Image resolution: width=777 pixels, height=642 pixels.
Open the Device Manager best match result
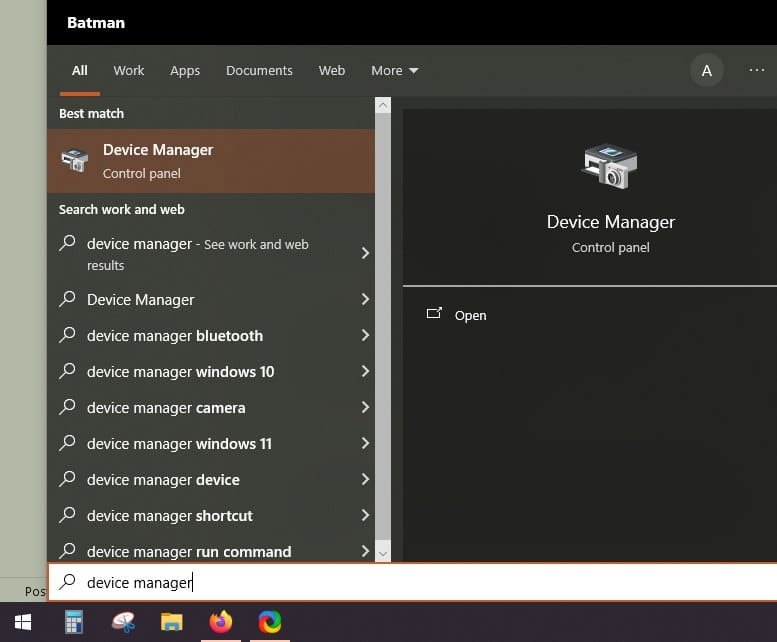click(211, 161)
